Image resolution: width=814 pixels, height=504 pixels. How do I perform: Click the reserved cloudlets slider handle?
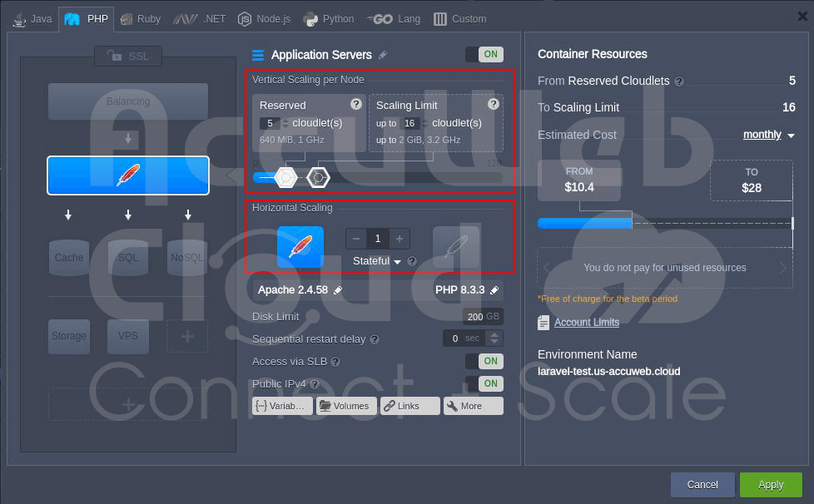[x=285, y=177]
